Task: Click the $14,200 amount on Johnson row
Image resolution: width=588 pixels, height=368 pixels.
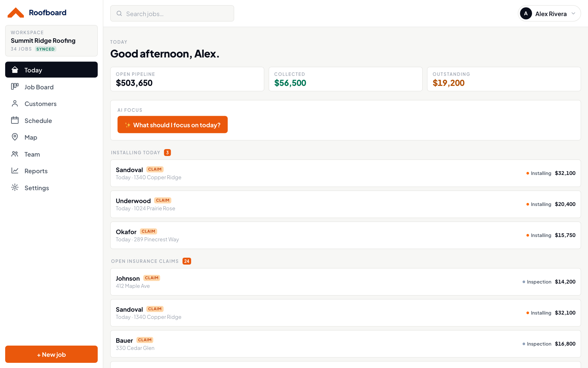Action: point(565,282)
